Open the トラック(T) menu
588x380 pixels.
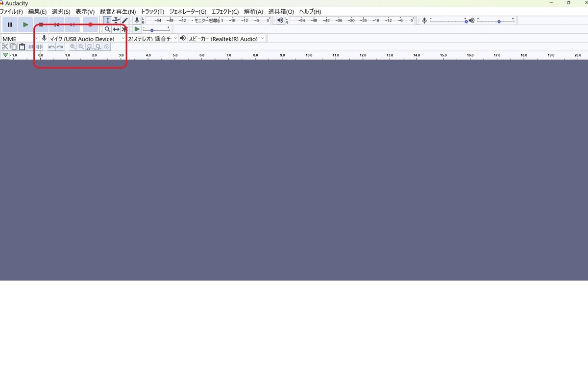tap(152, 12)
